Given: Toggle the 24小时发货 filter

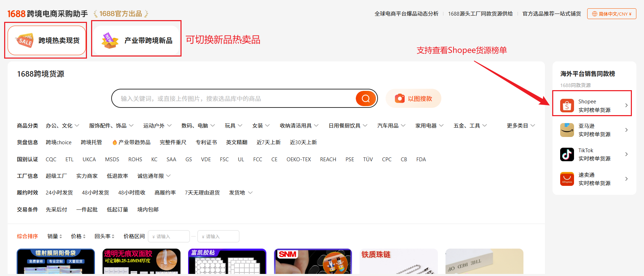Looking at the screenshot, I should point(59,193).
